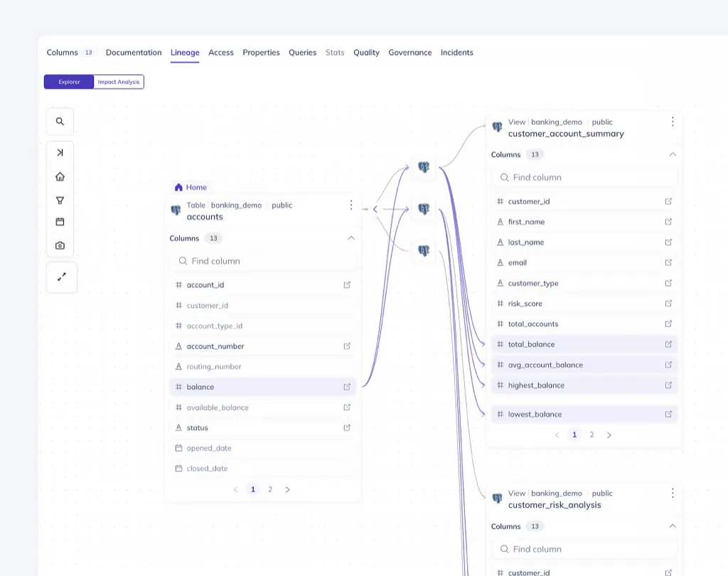The width and height of the screenshot is (728, 576).
Task: Open three-dot menu on accounts table
Action: pyautogui.click(x=350, y=206)
